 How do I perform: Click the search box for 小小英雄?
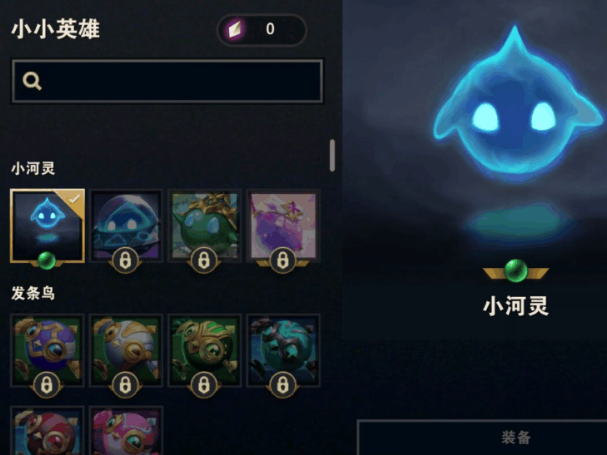point(167,81)
